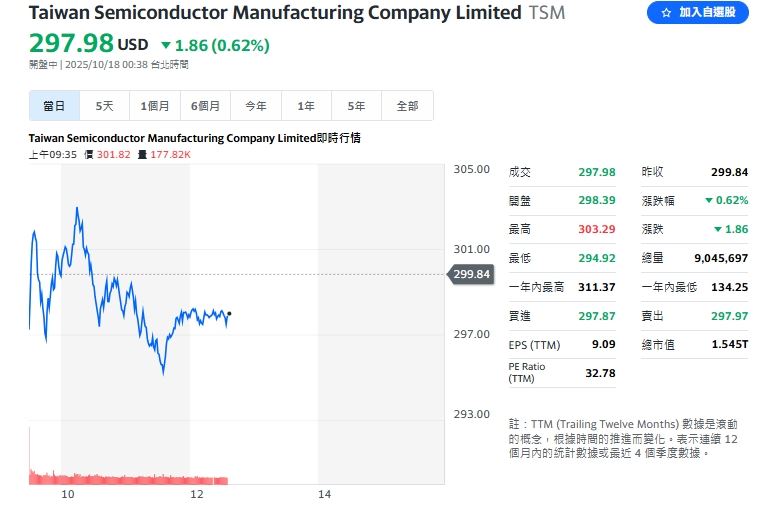
Task: Click the red down triangle beside 1.86
Action: [x=166, y=45]
